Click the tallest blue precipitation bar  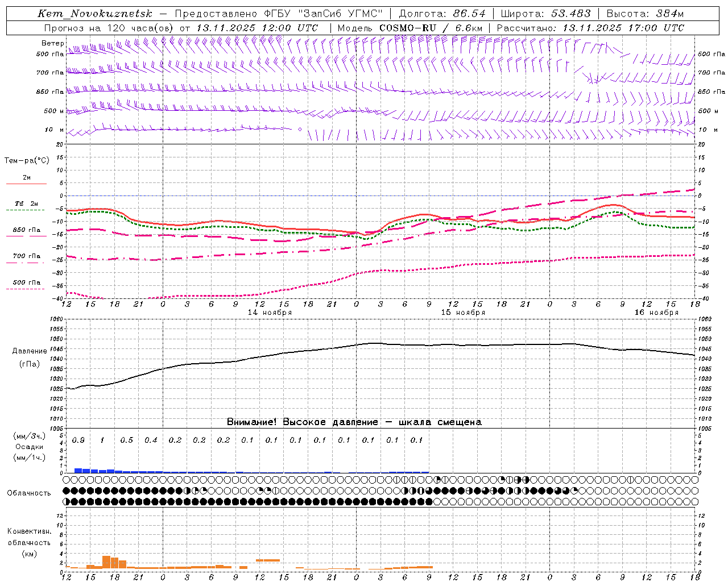[x=78, y=471]
